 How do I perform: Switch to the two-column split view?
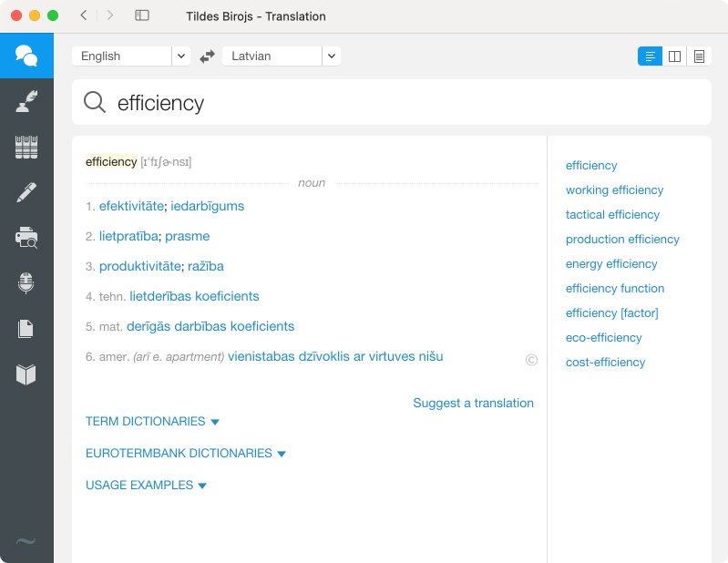[674, 56]
